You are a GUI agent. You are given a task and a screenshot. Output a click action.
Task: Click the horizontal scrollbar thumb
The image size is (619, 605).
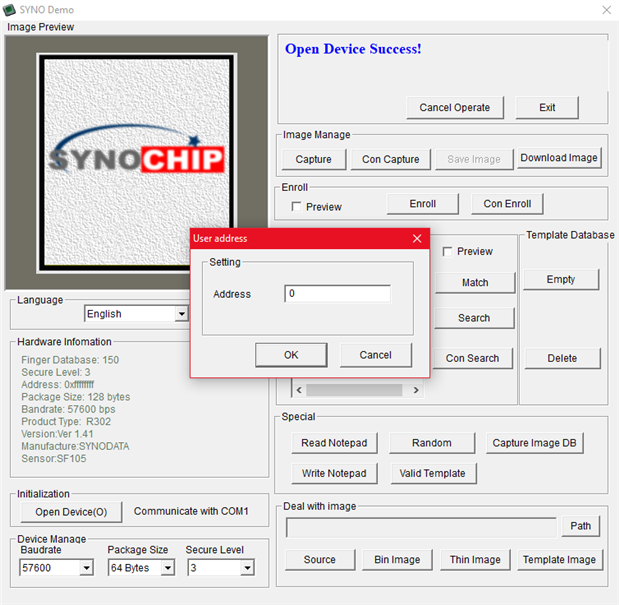[354, 390]
